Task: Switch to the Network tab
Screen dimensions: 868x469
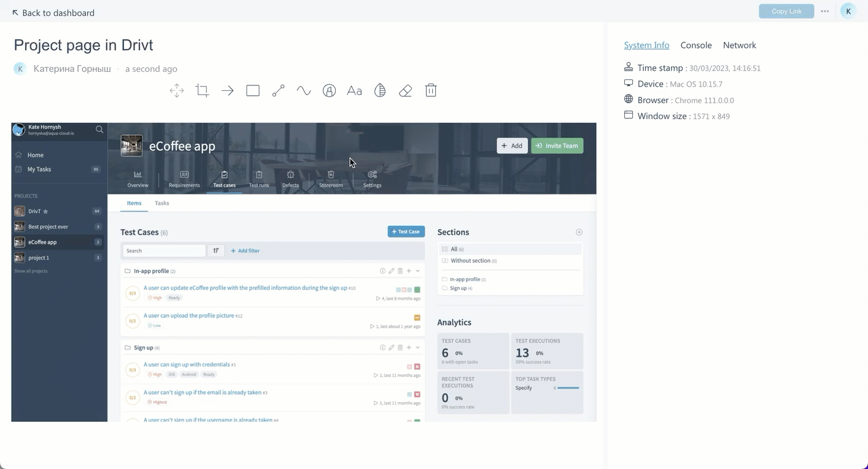Action: pos(739,45)
